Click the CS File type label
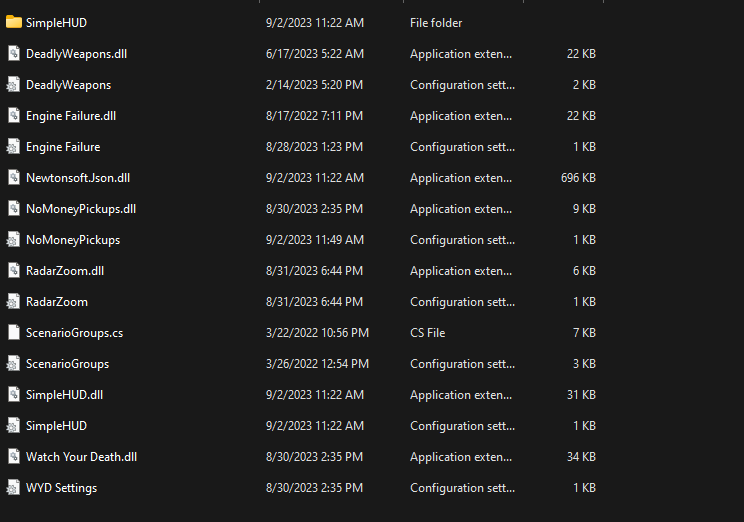 tap(428, 333)
